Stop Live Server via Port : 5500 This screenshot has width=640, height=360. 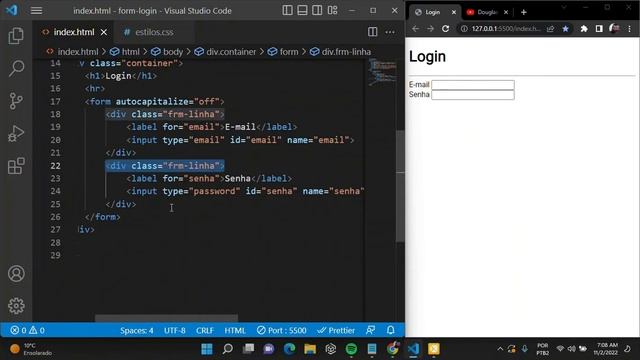point(282,330)
